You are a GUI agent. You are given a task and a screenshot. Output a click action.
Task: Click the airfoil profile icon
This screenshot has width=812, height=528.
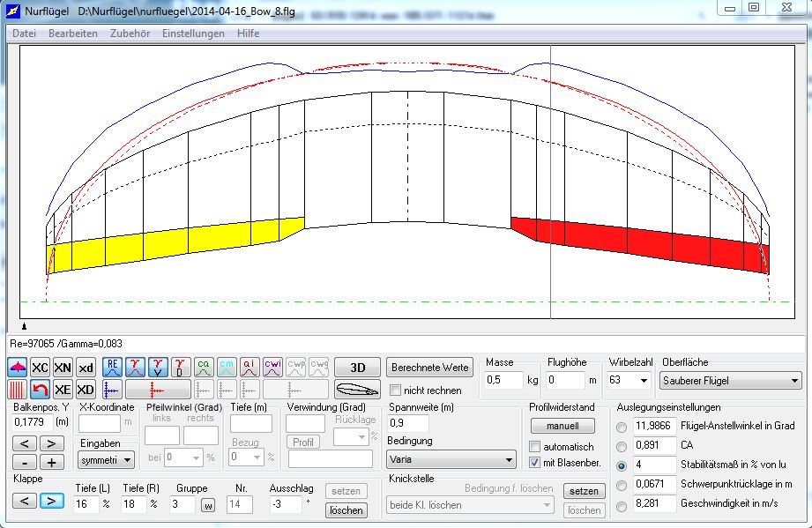point(357,390)
